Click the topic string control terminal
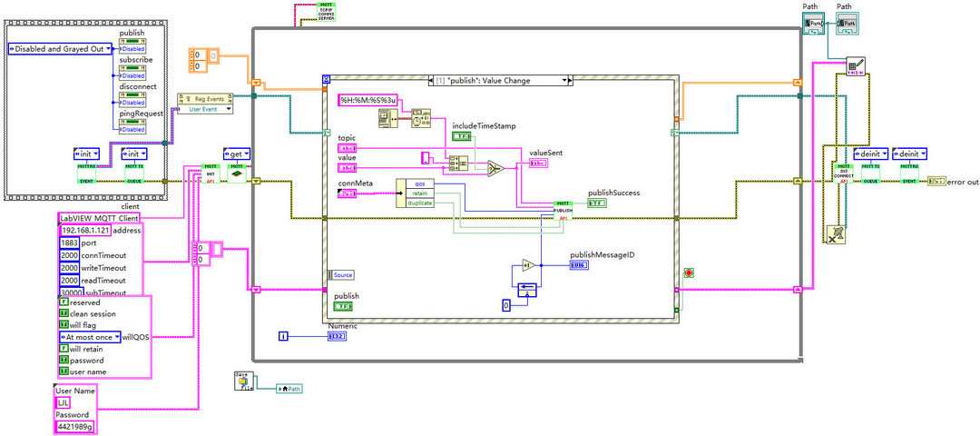The width and height of the screenshot is (980, 436). [x=347, y=148]
